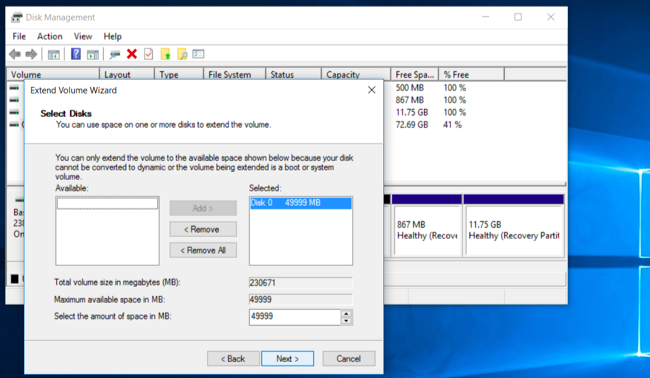Click the Cancel button in wizard
The image size is (650, 378).
coord(349,359)
